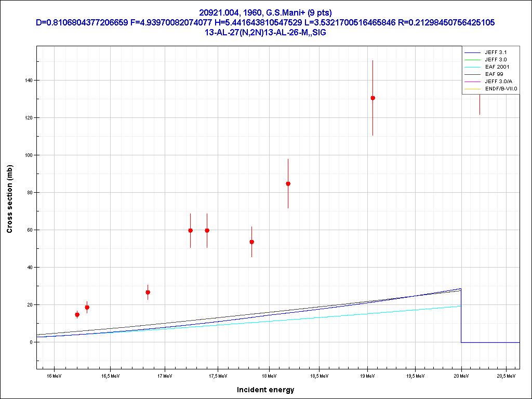This screenshot has width=532, height=399.
Task: Click the "Incident energy" x-axis title
Action: (265, 390)
